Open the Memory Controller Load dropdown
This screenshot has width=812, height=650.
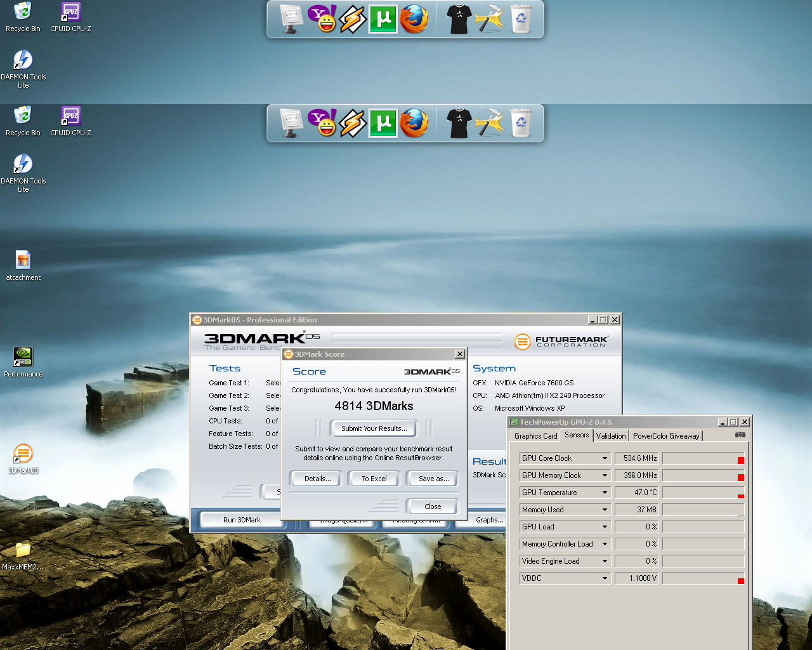tap(605, 544)
